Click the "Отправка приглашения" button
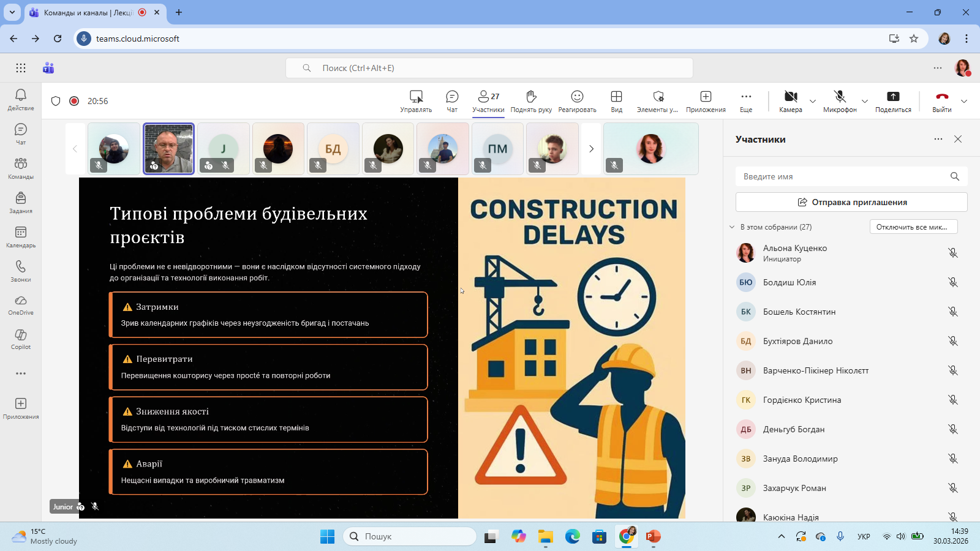The height and width of the screenshot is (551, 980). pyautogui.click(x=851, y=202)
